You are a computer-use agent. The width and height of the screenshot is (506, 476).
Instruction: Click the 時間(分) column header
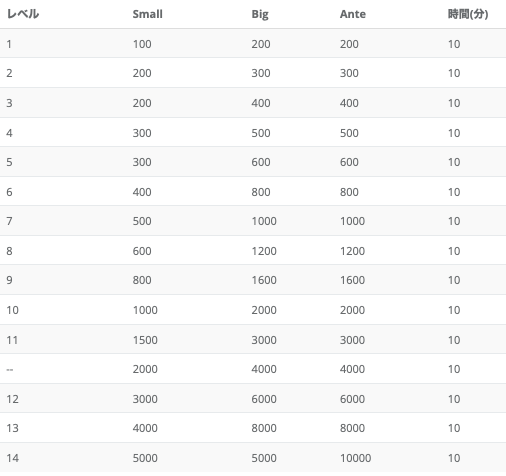(468, 14)
